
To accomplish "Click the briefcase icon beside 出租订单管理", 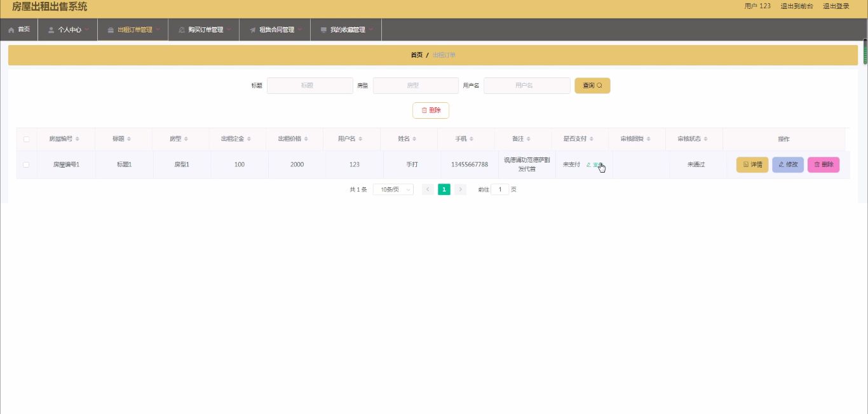I will 111,30.
